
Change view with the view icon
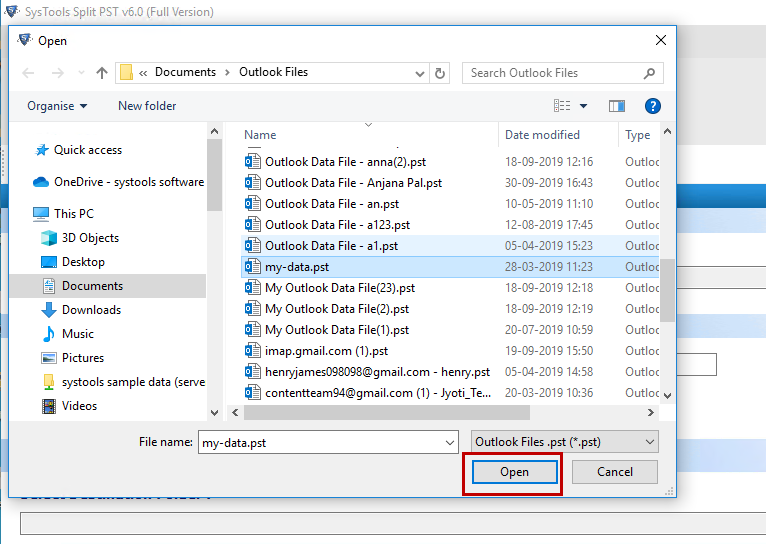click(x=562, y=105)
